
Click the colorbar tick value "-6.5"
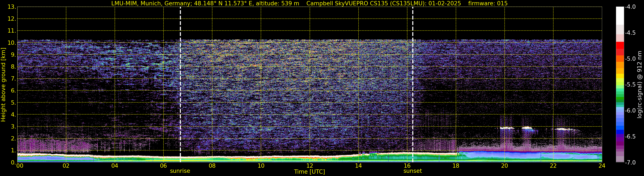pos(630,137)
